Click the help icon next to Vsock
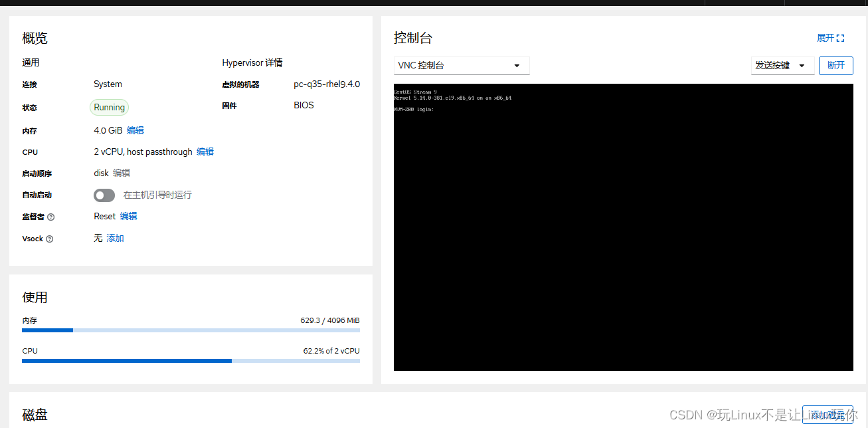This screenshot has width=868, height=428. tap(50, 239)
